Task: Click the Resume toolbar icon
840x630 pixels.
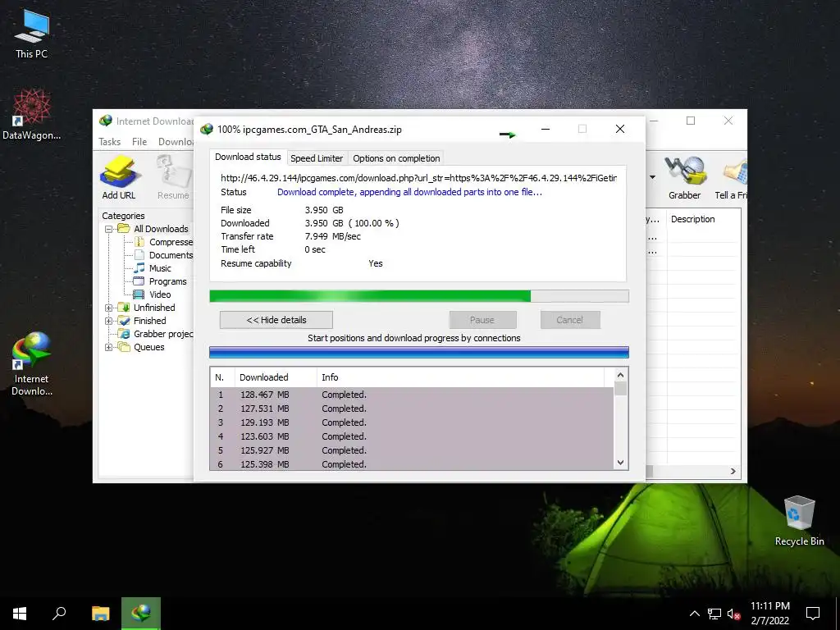Action: (173, 177)
